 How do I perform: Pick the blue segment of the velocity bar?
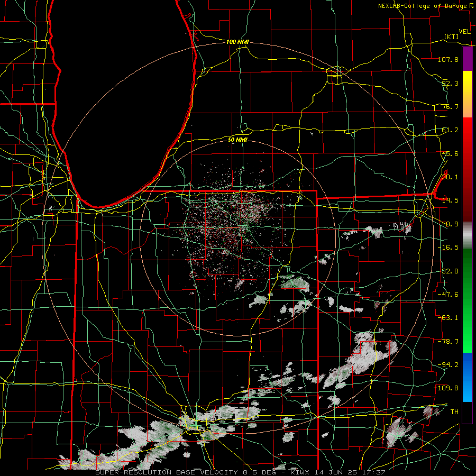point(467,377)
